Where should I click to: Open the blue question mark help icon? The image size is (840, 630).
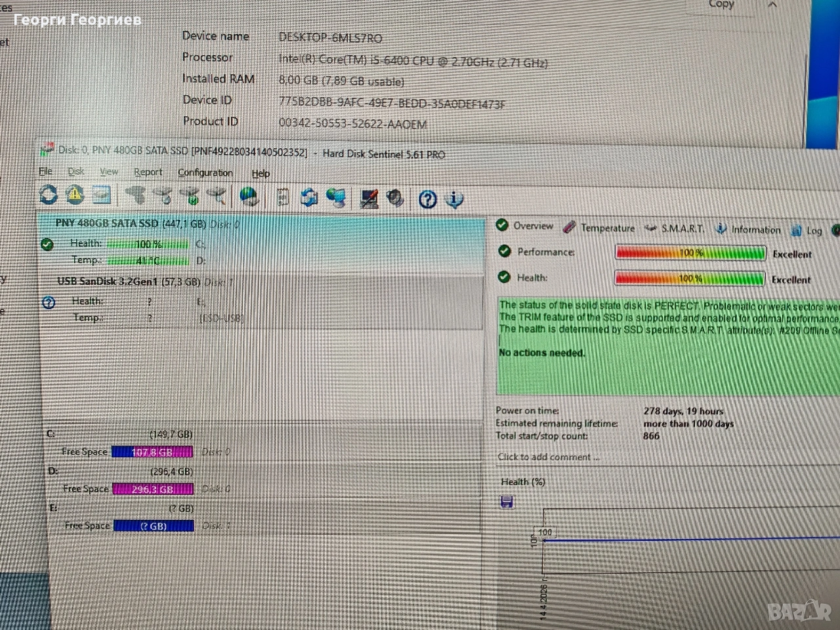click(427, 199)
